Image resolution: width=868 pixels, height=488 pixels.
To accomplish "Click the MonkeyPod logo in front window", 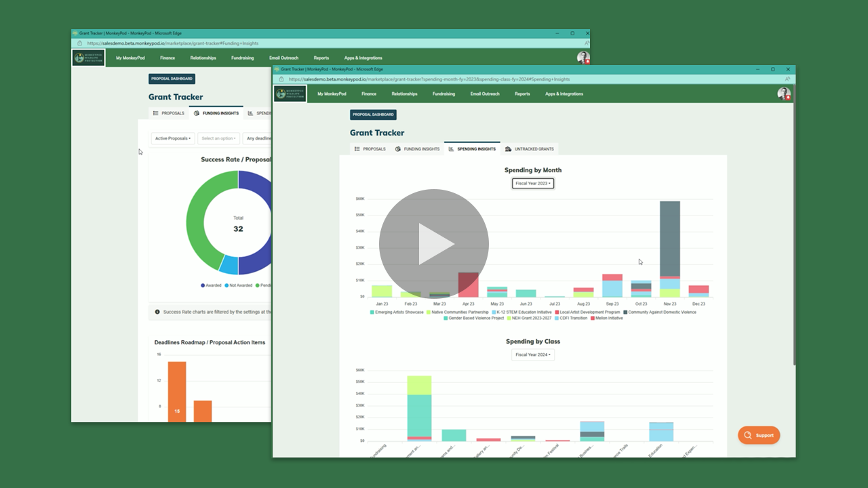I will [x=290, y=94].
